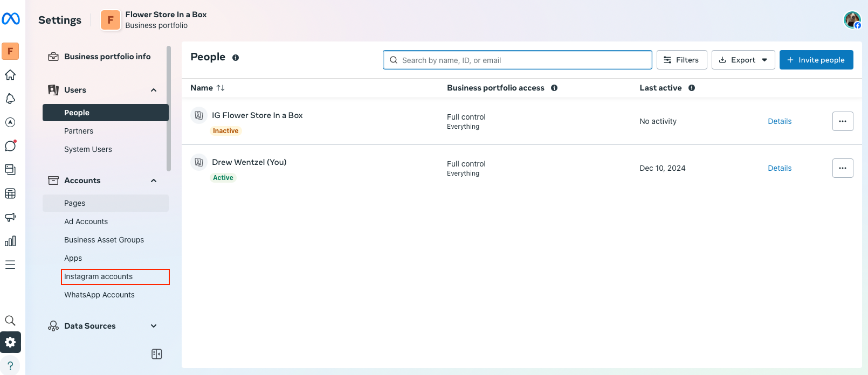Image resolution: width=868 pixels, height=375 pixels.
Task: Click the Drew Wentzel (You) name
Action: click(x=249, y=162)
